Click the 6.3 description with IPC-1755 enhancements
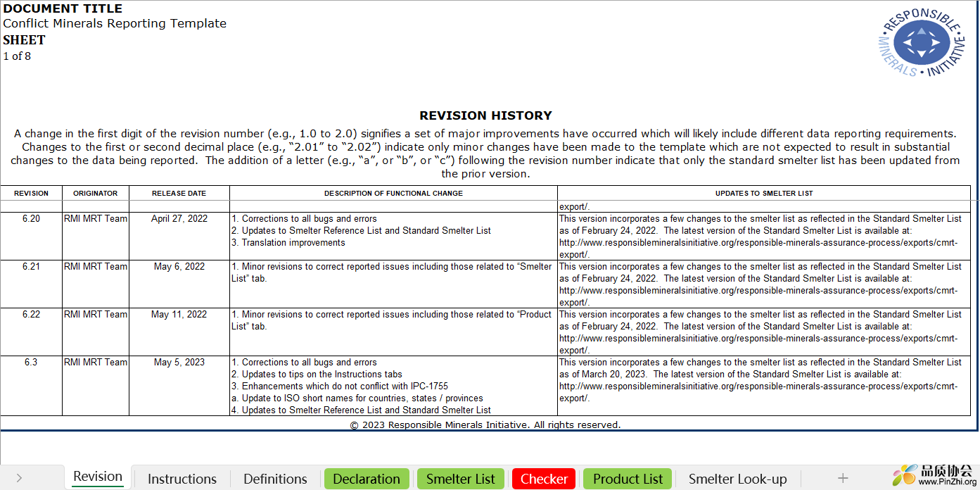This screenshot has width=980, height=490. 393,386
